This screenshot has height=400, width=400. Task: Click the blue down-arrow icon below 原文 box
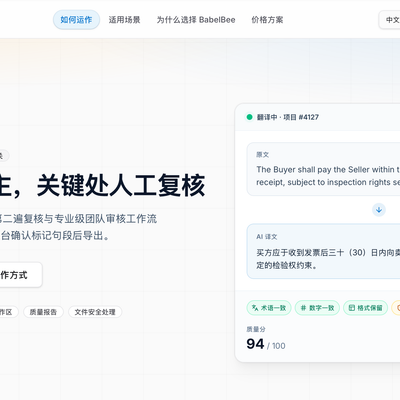[x=379, y=210]
